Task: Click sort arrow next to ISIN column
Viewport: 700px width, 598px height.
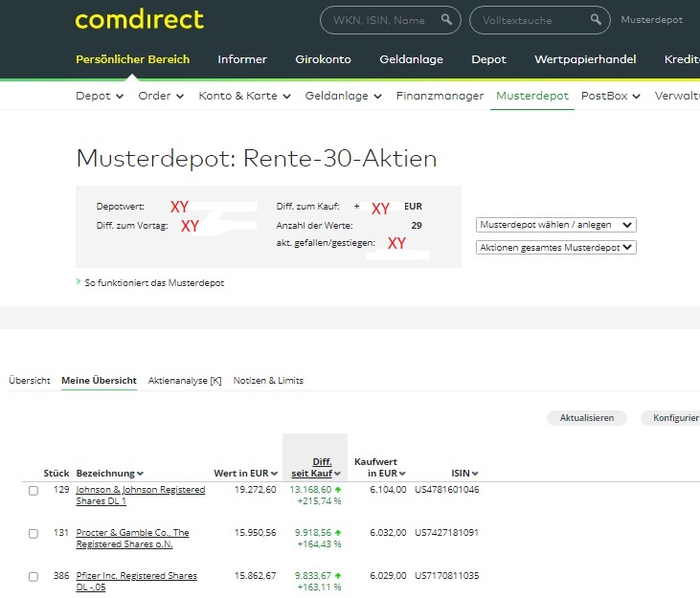Action: pyautogui.click(x=476, y=474)
